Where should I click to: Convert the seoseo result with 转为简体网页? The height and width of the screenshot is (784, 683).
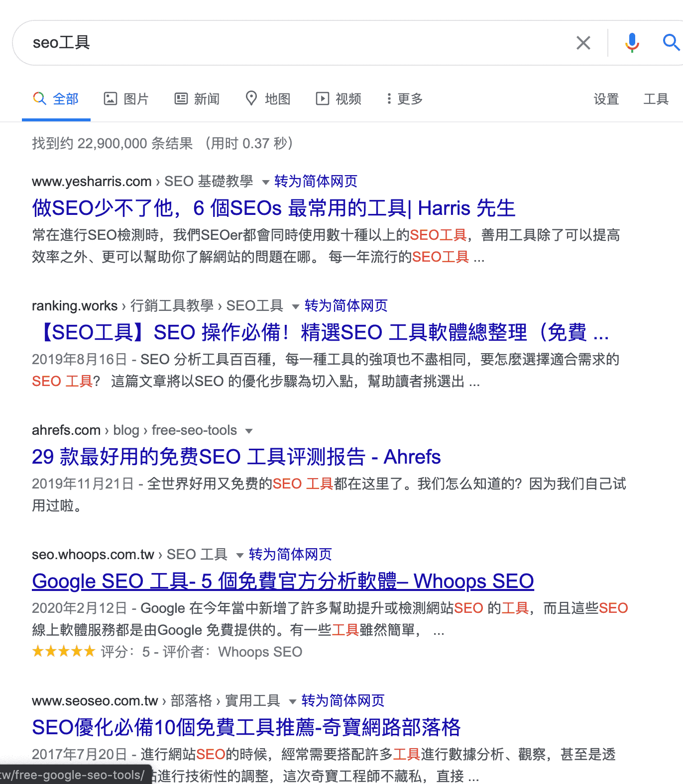343,700
